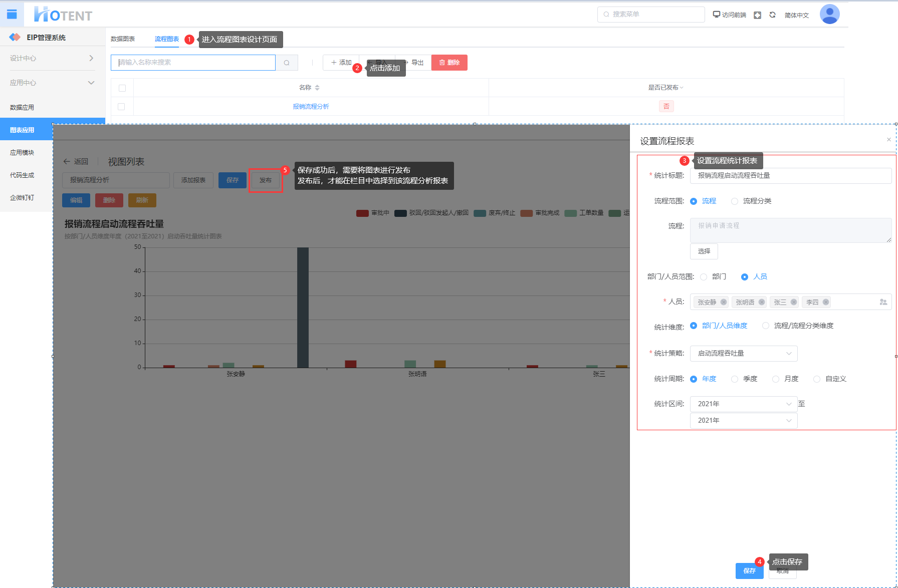
Task: Remove the 李四 person tag
Action: pos(826,302)
